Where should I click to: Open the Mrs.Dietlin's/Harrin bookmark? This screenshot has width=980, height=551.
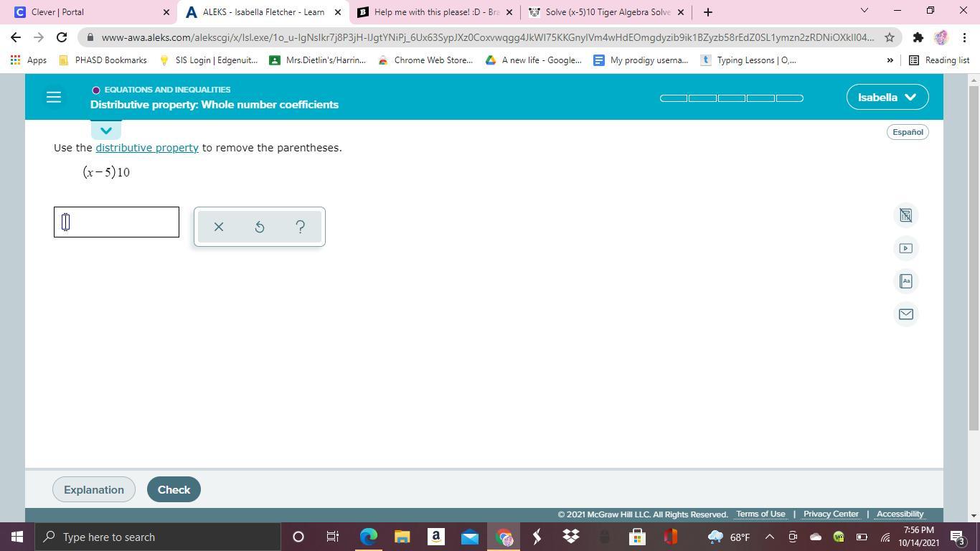(317, 60)
